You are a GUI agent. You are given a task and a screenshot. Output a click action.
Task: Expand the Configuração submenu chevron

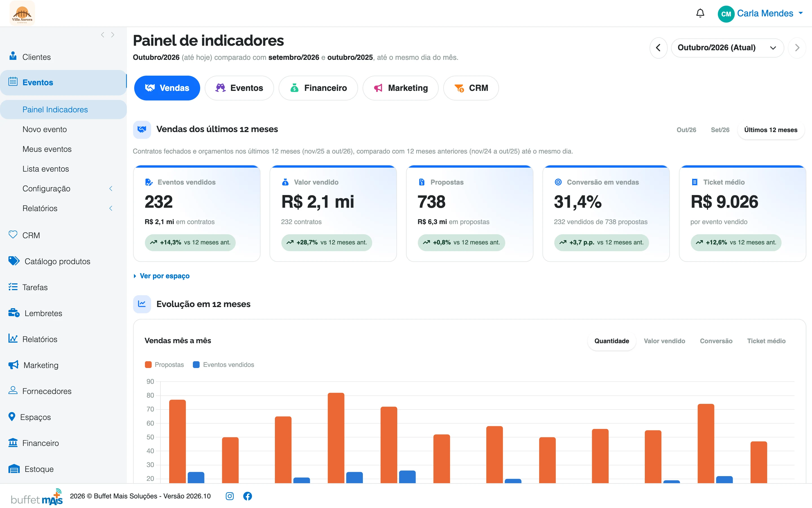tap(111, 189)
